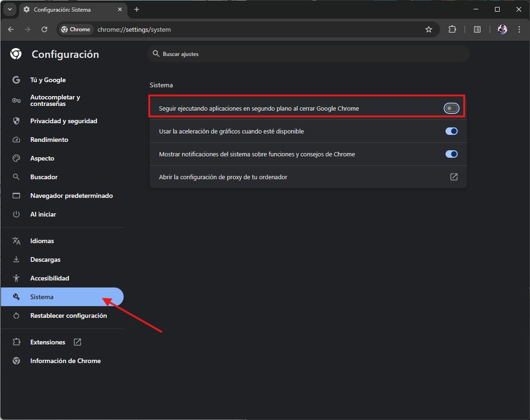Image resolution: width=530 pixels, height=420 pixels.
Task: Click the magnifier icon for Buscador
Action: coord(16,177)
